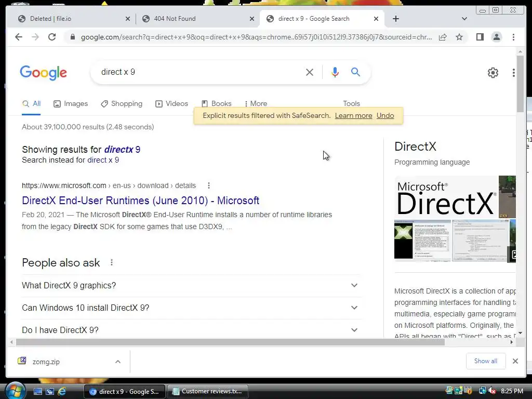532x399 pixels.
Task: Open search Tools
Action: tap(351, 103)
